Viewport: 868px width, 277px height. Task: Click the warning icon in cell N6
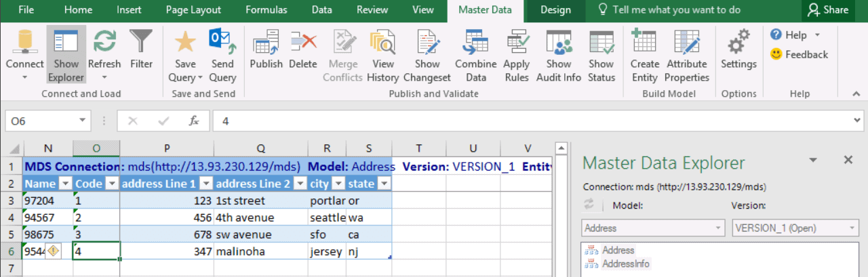point(53,251)
